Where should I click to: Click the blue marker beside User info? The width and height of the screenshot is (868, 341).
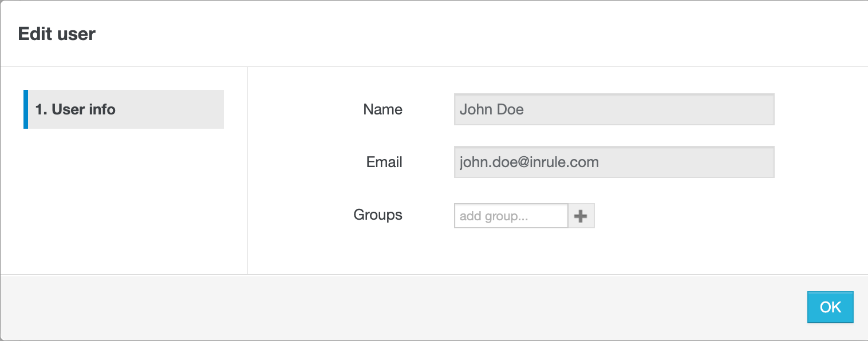[26, 109]
